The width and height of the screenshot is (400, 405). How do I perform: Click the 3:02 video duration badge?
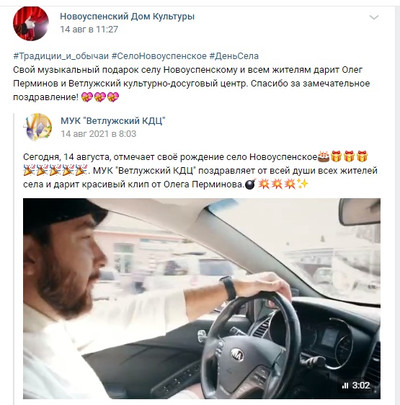click(x=356, y=386)
